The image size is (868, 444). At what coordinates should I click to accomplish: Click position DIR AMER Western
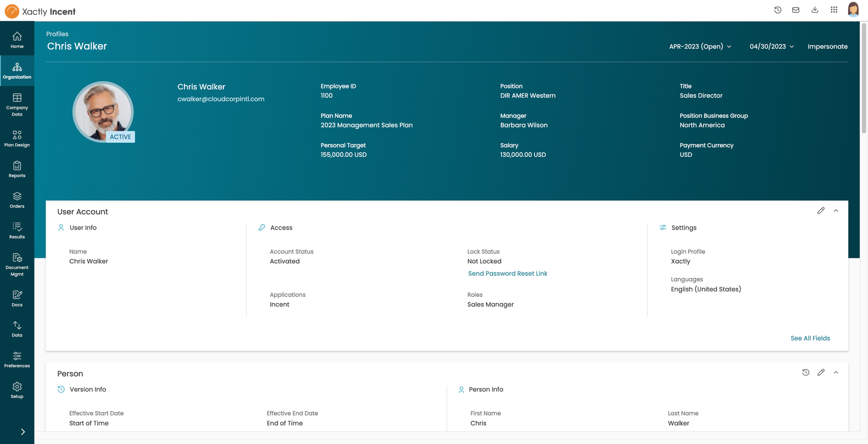pos(528,96)
